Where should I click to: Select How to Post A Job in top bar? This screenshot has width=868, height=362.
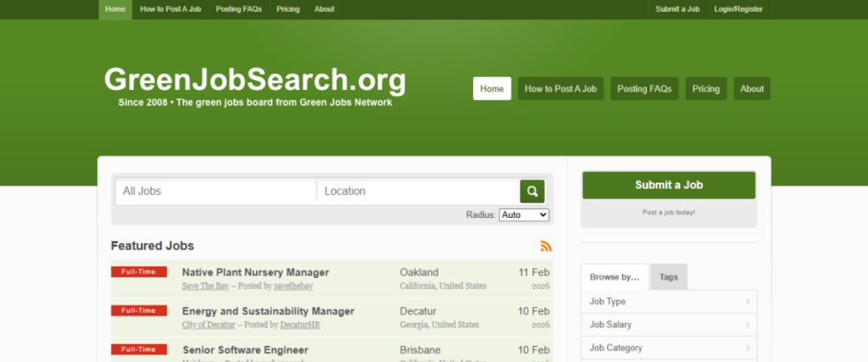170,9
